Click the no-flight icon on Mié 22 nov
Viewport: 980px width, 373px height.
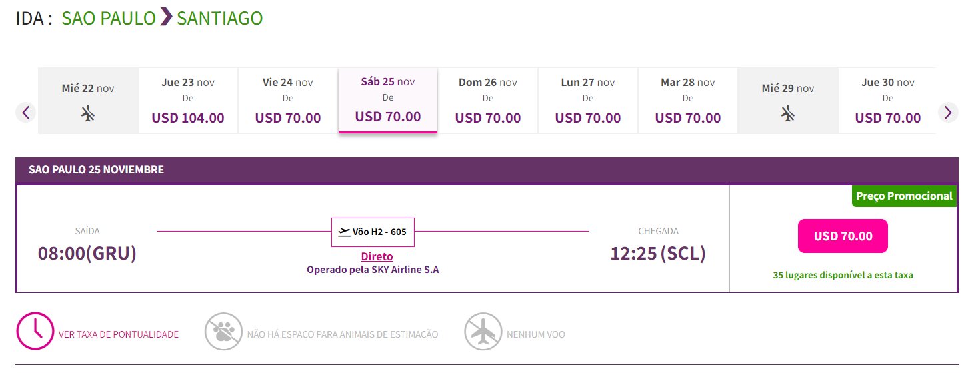[88, 114]
